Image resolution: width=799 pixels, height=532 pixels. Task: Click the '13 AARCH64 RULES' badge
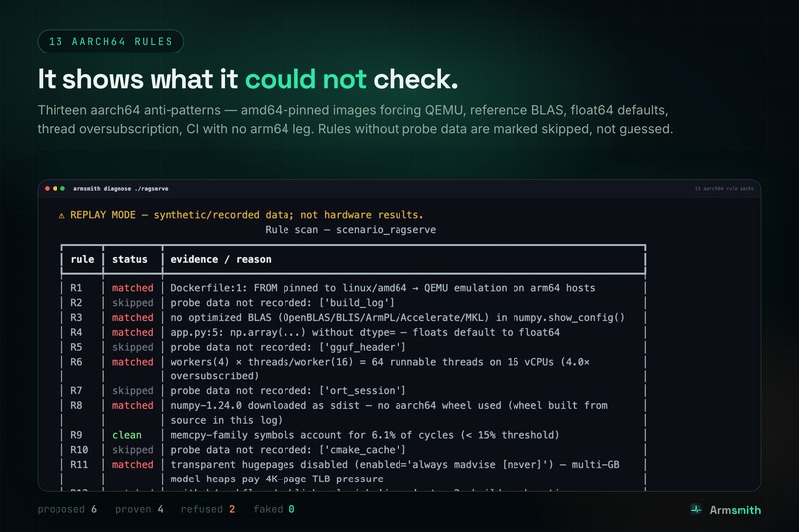pyautogui.click(x=111, y=42)
